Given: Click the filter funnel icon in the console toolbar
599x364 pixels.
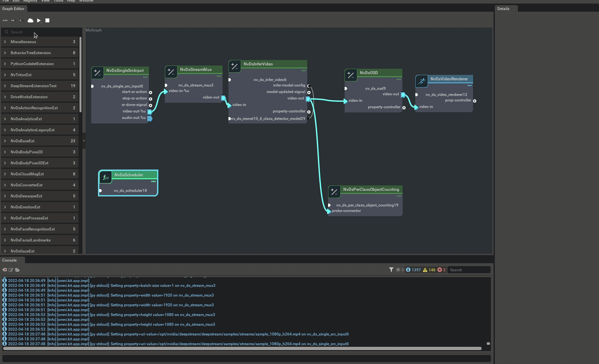Looking at the screenshot, I should [391, 270].
